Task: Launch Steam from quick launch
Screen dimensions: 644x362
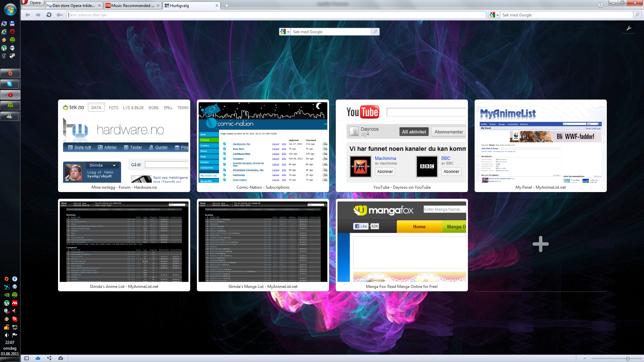Action: (x=12, y=56)
